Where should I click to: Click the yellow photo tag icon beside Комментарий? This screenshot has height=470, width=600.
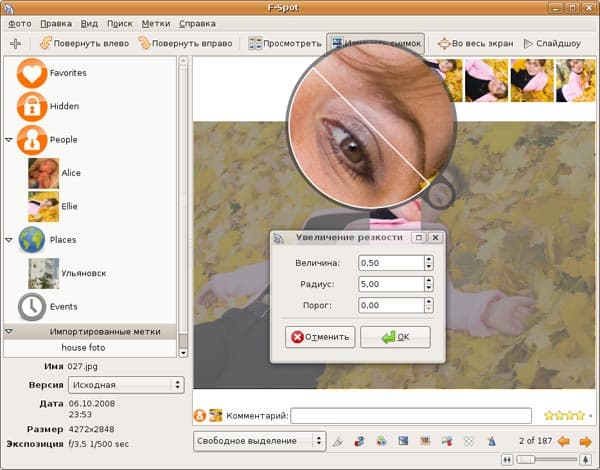215,416
